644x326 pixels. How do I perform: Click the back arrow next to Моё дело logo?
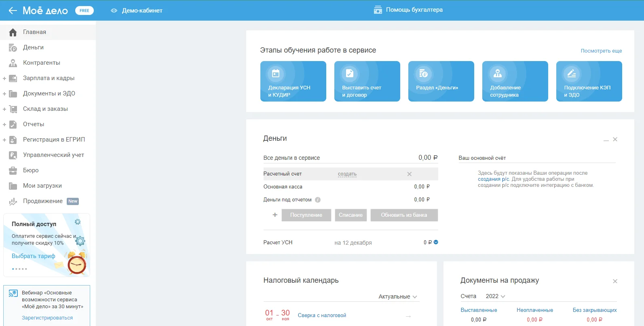[x=13, y=11]
